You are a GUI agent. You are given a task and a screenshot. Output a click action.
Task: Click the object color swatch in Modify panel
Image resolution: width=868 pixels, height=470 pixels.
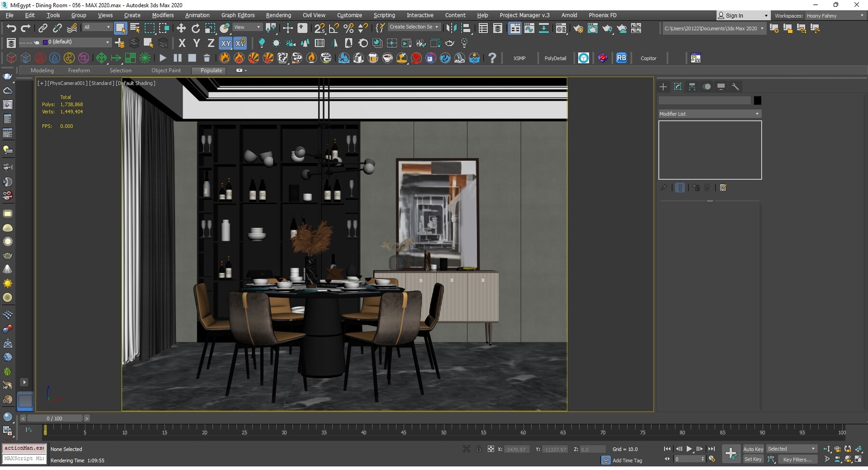(757, 100)
